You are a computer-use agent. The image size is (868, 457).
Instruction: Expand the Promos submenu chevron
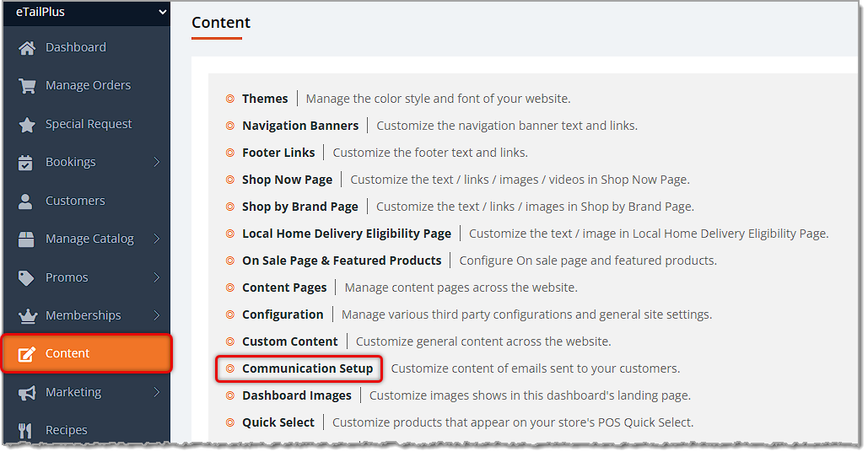pyautogui.click(x=157, y=277)
